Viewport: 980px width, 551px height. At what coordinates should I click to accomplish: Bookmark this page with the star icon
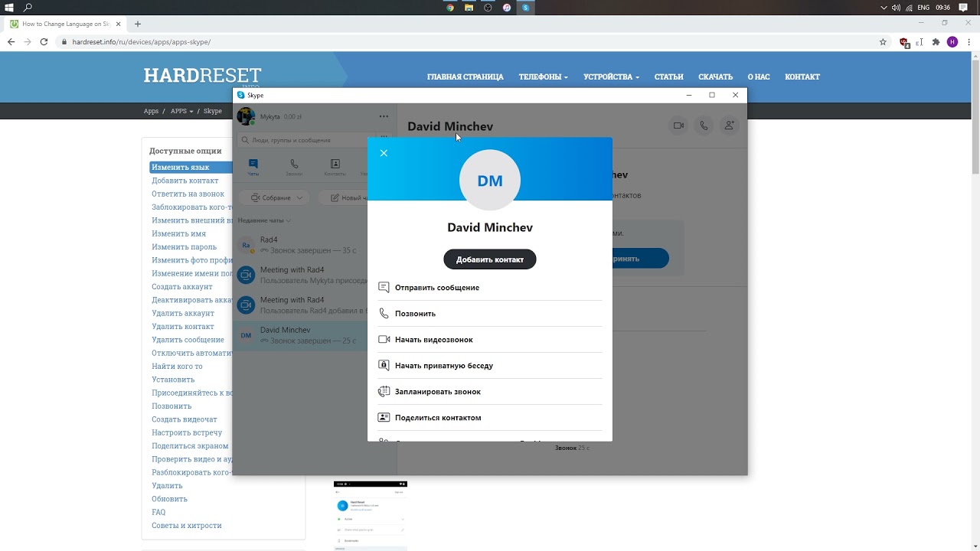[883, 42]
